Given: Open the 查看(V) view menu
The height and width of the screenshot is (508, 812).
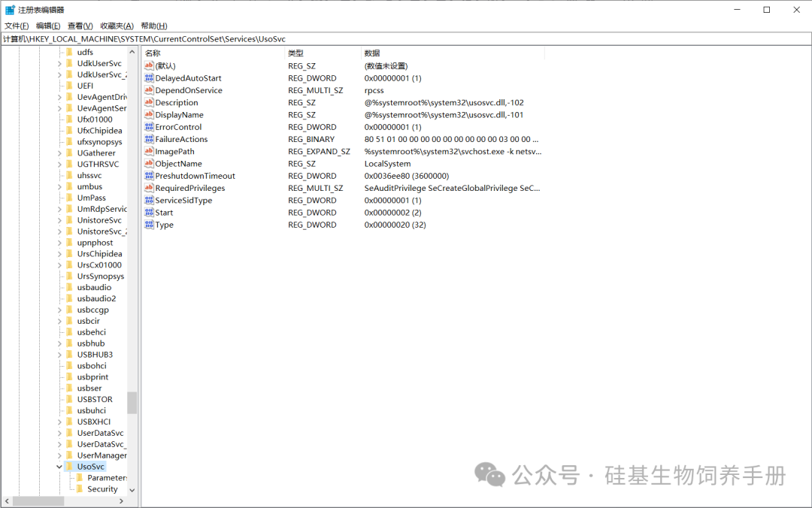Looking at the screenshot, I should [x=80, y=26].
